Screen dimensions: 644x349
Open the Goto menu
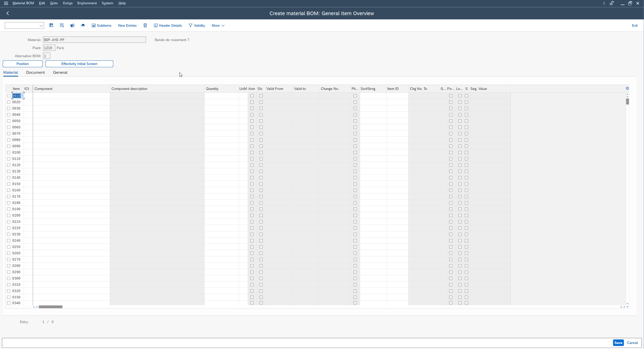(54, 3)
